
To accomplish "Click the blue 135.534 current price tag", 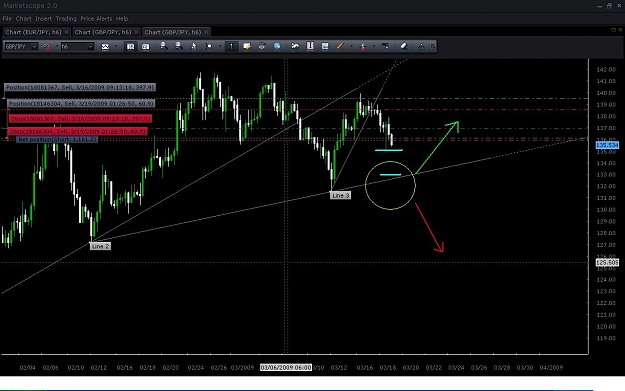I will click(607, 145).
